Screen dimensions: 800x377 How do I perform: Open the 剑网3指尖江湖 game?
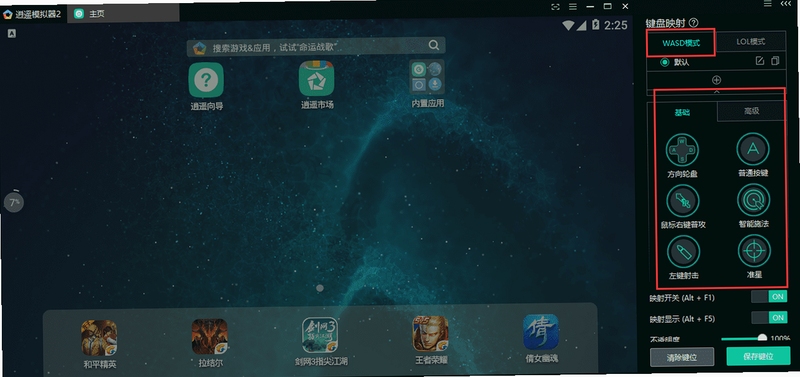(320, 335)
